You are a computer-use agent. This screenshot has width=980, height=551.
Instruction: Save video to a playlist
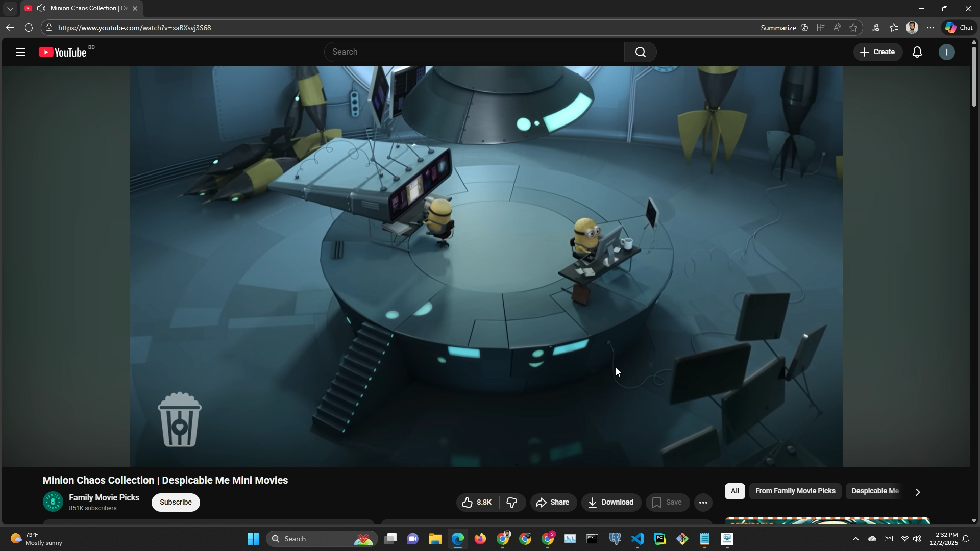(x=667, y=503)
